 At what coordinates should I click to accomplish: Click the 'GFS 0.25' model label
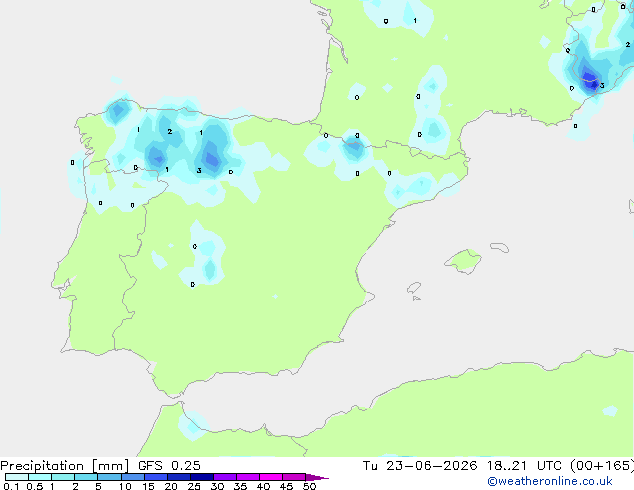[169, 466]
